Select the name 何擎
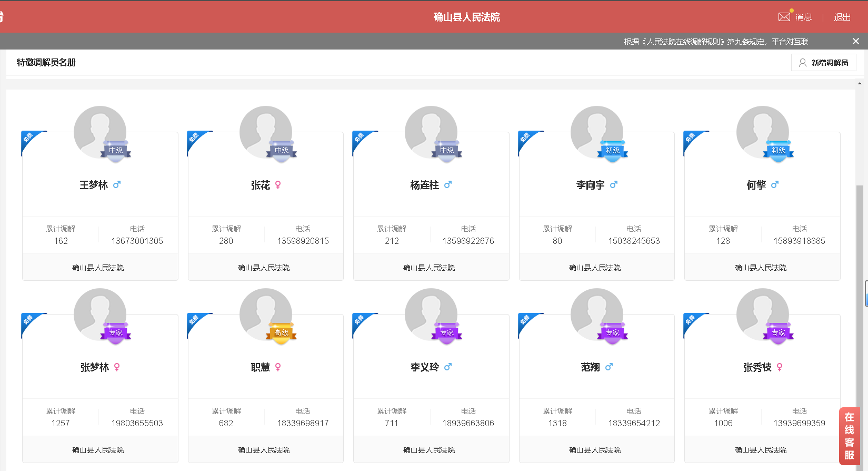 [756, 185]
